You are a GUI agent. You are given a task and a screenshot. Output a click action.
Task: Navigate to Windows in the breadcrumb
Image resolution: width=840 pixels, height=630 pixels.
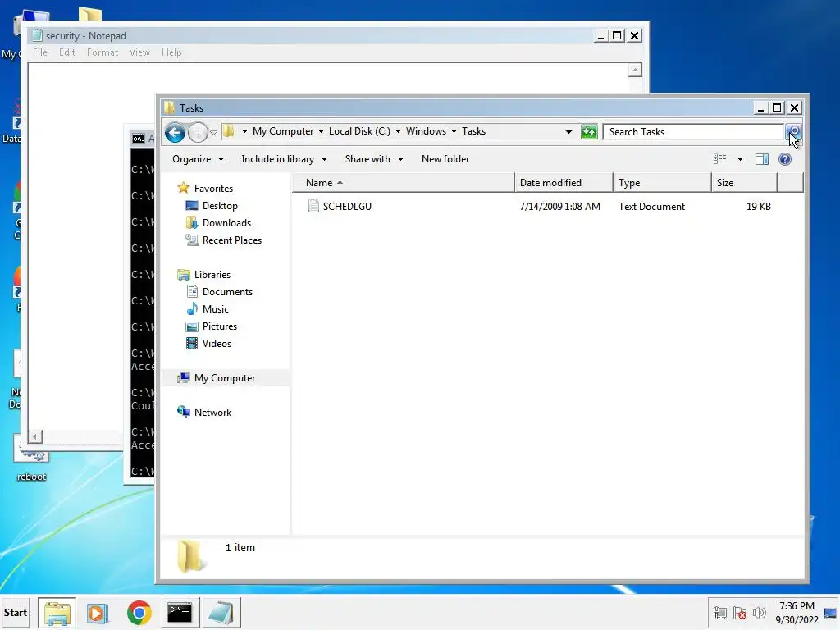[x=426, y=131]
